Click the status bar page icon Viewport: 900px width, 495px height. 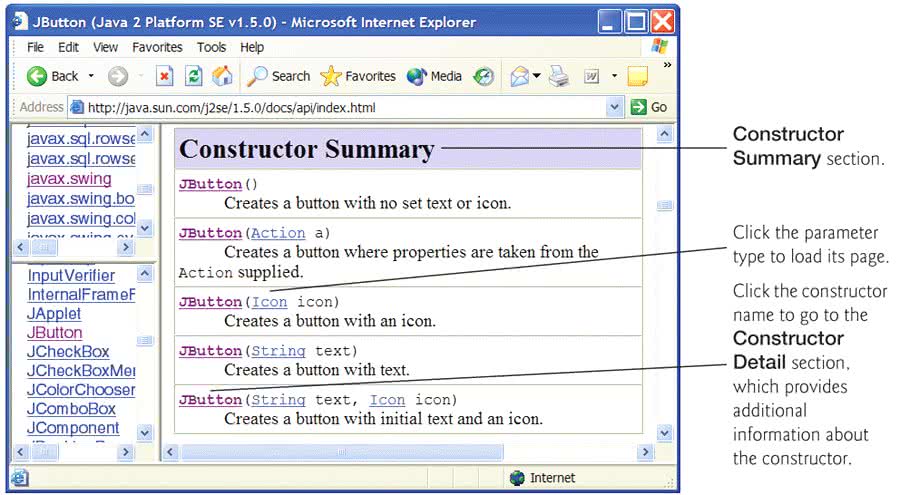click(x=20, y=477)
